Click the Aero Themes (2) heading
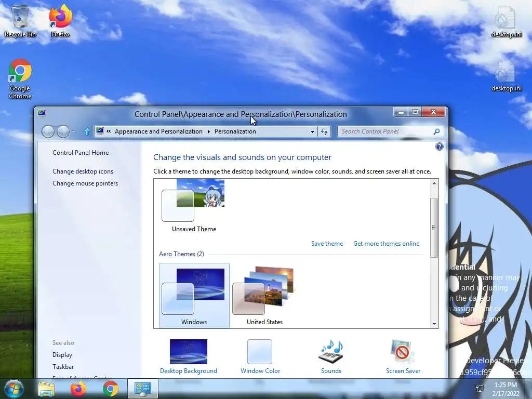The height and width of the screenshot is (399, 532). coord(181,254)
